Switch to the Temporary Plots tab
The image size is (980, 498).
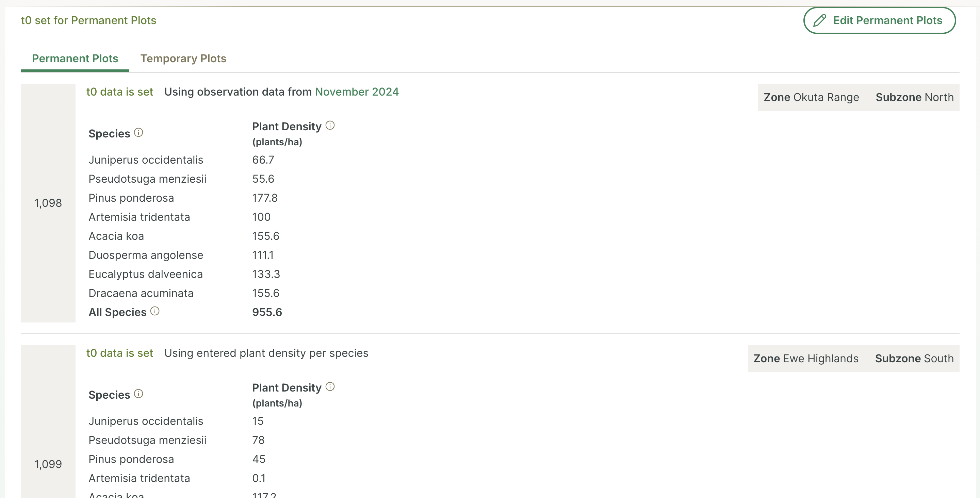point(183,59)
